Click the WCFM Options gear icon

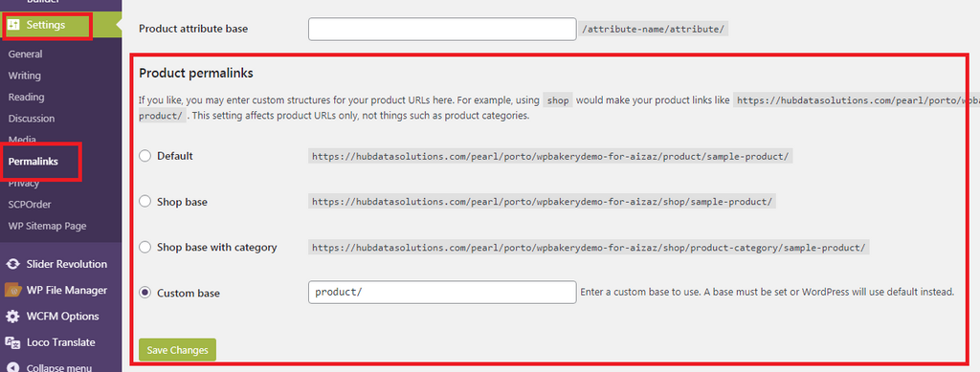coord(12,317)
